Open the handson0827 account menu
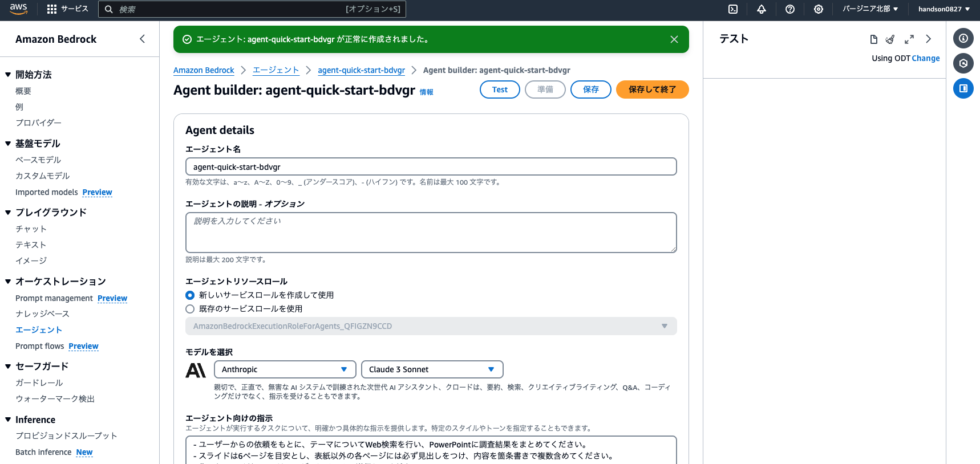Viewport: 980px width, 464px height. pos(944,9)
